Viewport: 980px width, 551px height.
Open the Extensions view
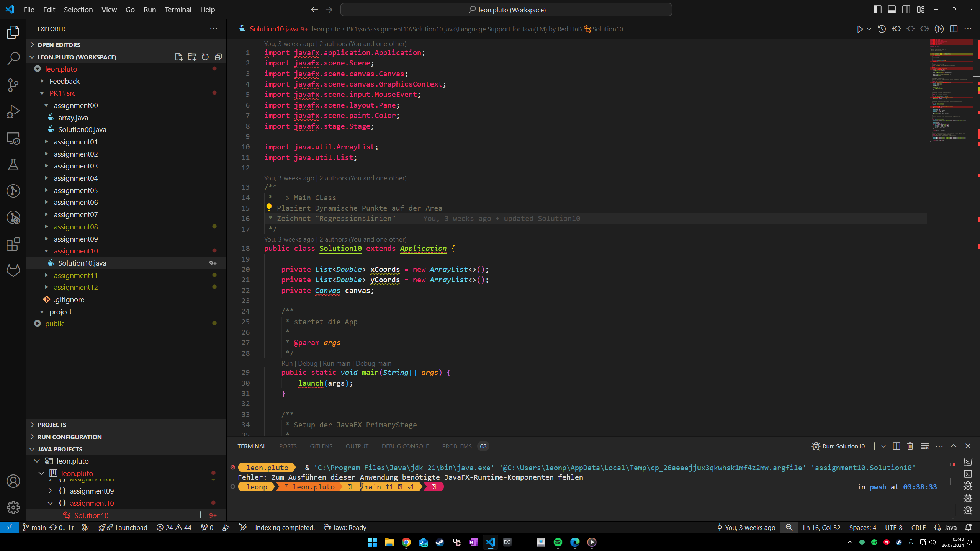(x=13, y=244)
